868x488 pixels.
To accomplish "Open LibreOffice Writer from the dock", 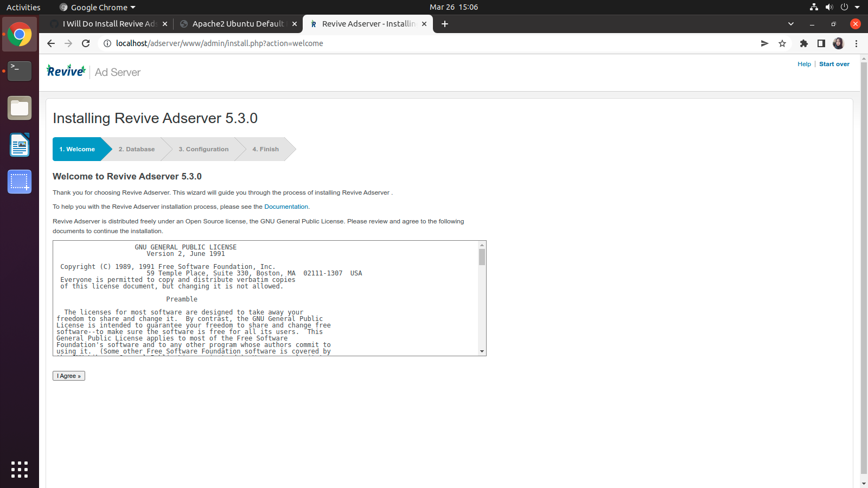I will point(20,145).
